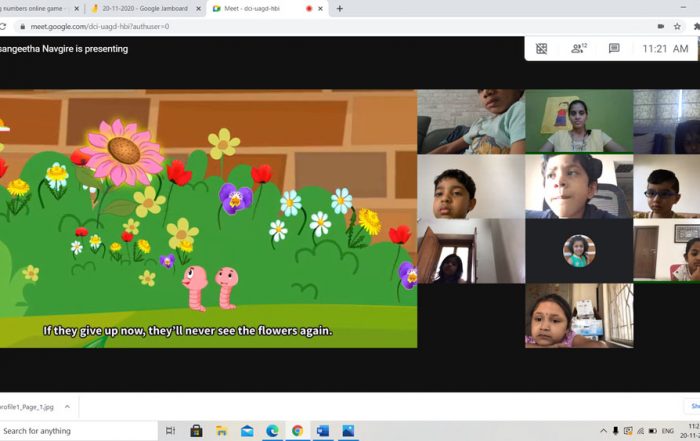Click the camera indicator in the address bar

[661, 26]
